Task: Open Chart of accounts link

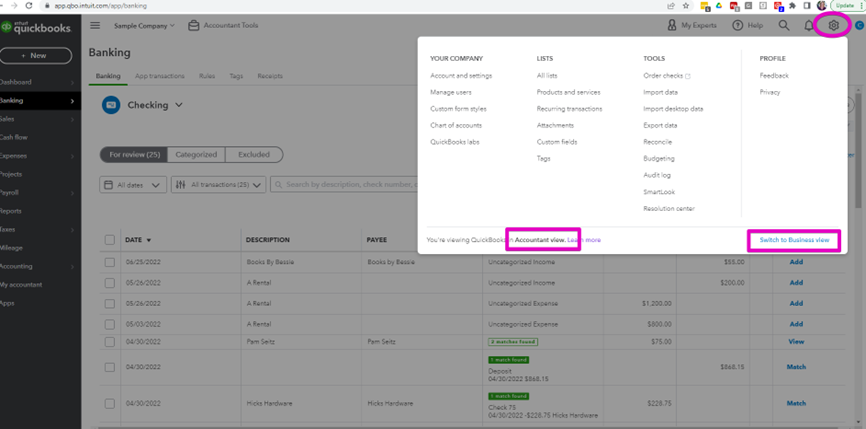Action: pos(456,125)
